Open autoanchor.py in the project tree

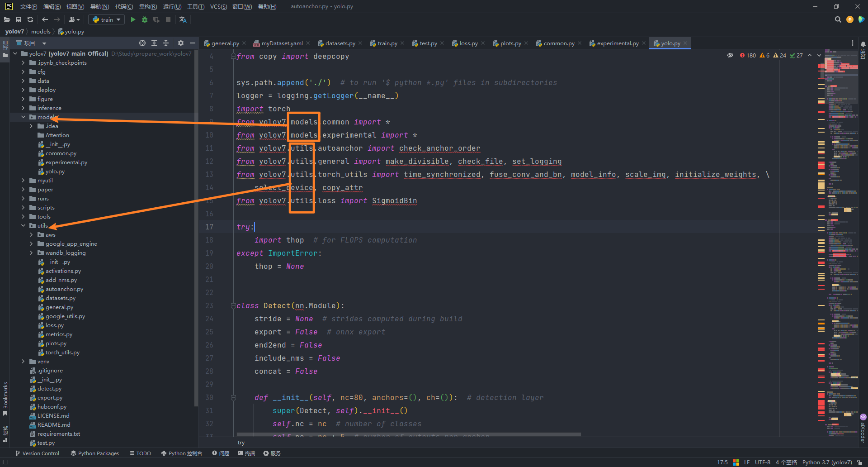[x=64, y=289]
